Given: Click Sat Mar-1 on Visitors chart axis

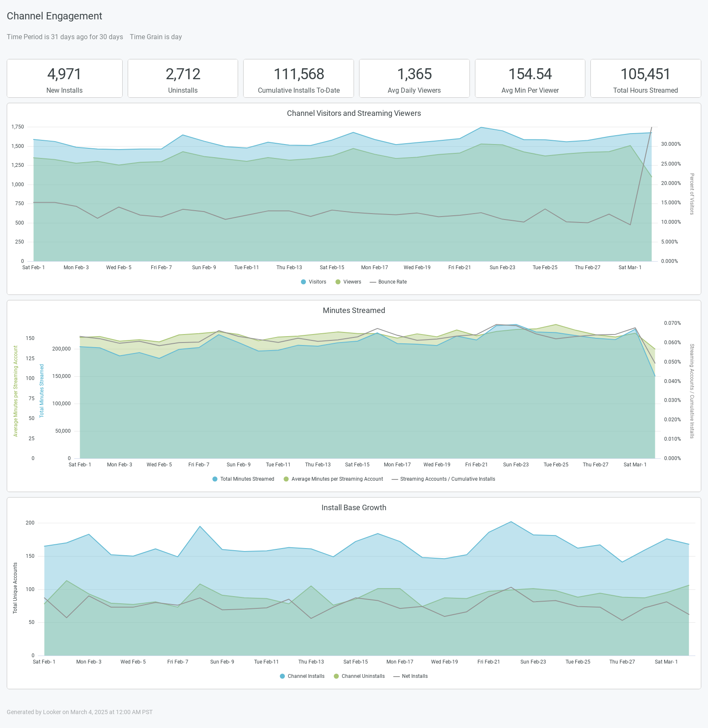Looking at the screenshot, I should (630, 268).
